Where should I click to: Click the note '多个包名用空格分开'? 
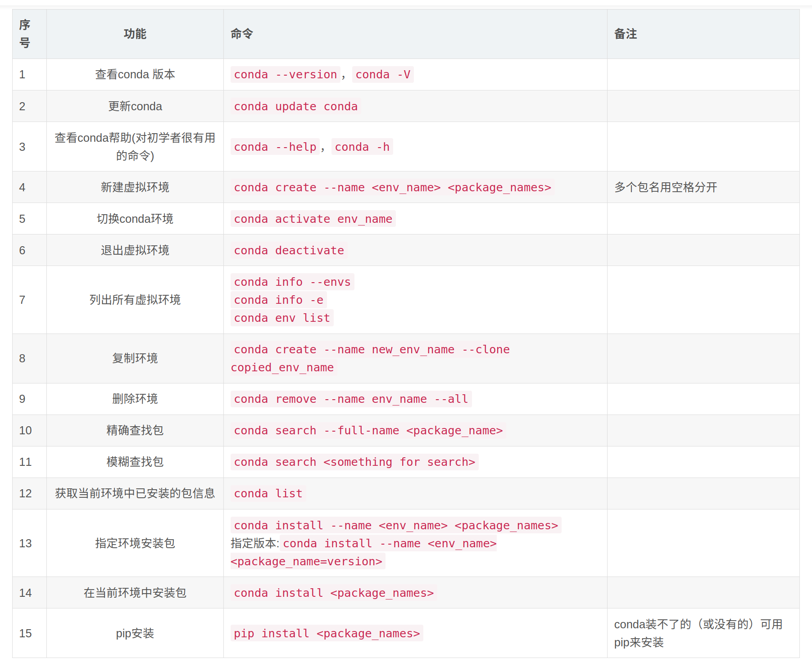click(x=666, y=187)
